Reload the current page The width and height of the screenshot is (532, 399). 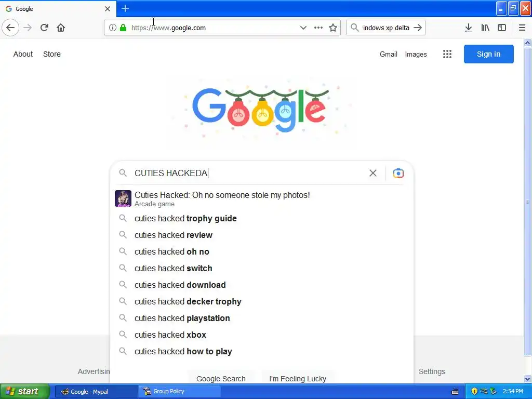tap(44, 28)
